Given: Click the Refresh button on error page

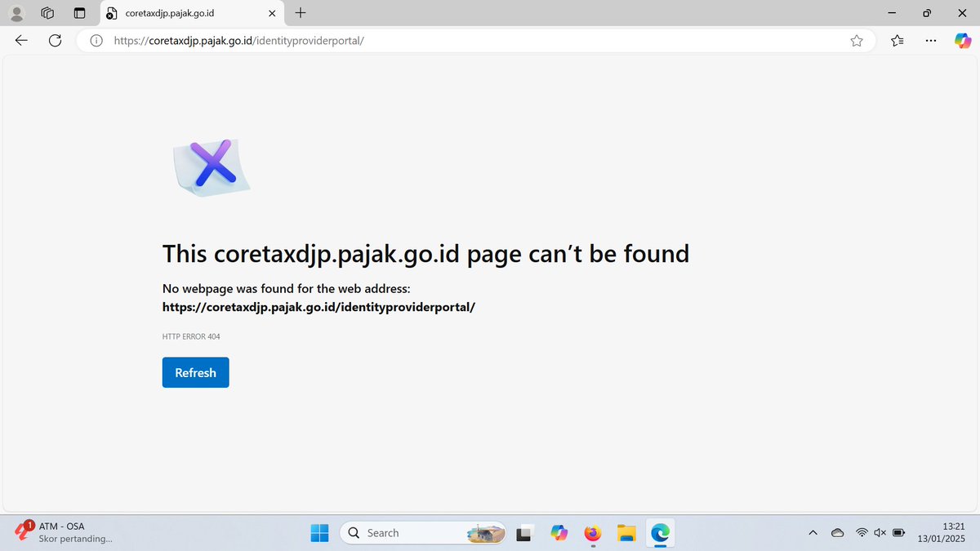Looking at the screenshot, I should click(195, 372).
